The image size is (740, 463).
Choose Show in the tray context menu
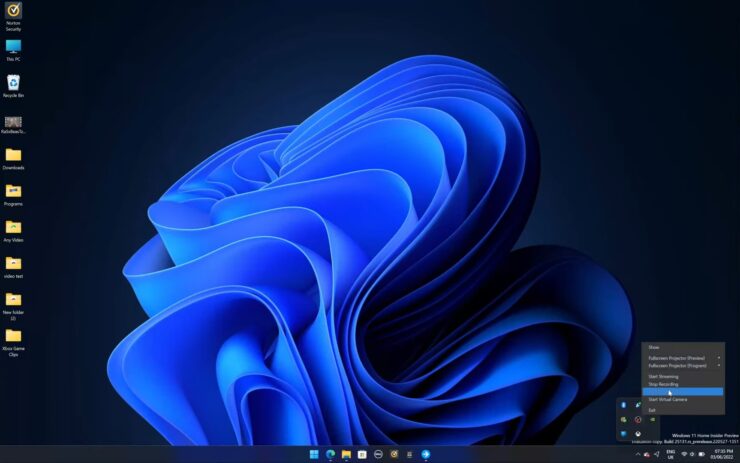pyautogui.click(x=683, y=347)
